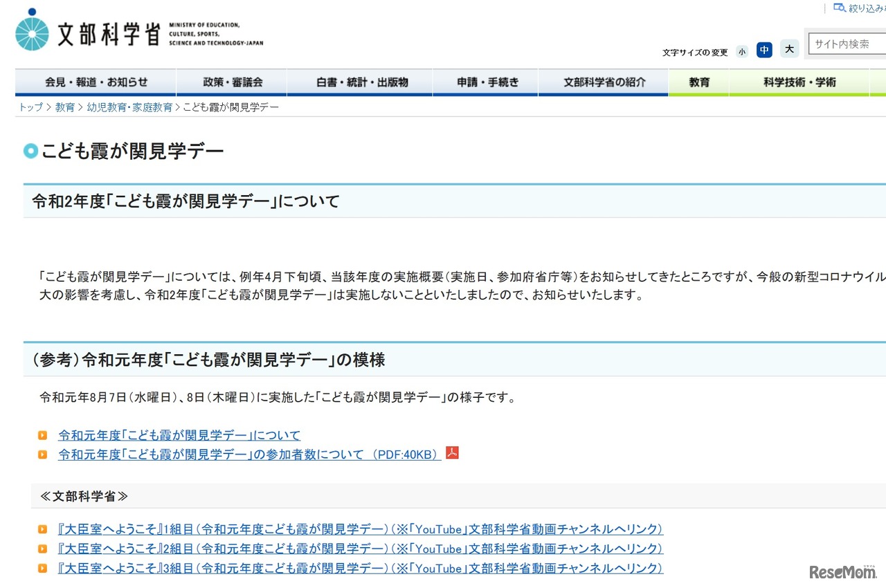The width and height of the screenshot is (886, 588).
Task: Click the blue circle icon before こども霞が関見学デー heading
Action: pos(30,150)
